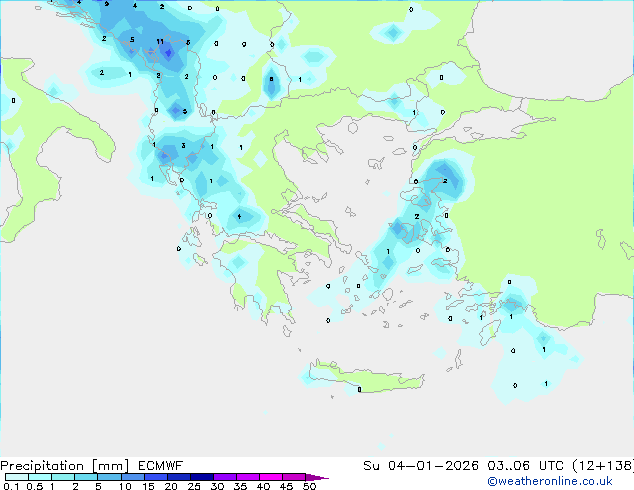
Task: Pick the 15–20 mm legend color box
Action: click(156, 477)
